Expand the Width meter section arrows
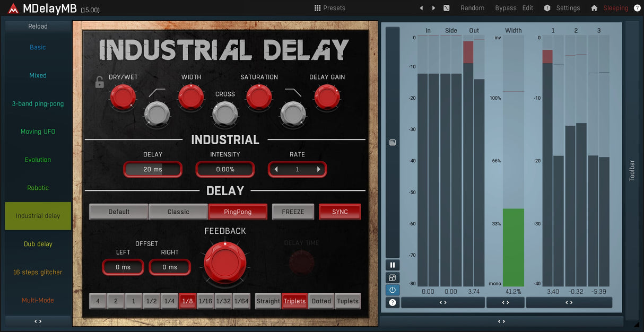The height and width of the screenshot is (332, 644). pyautogui.click(x=505, y=302)
